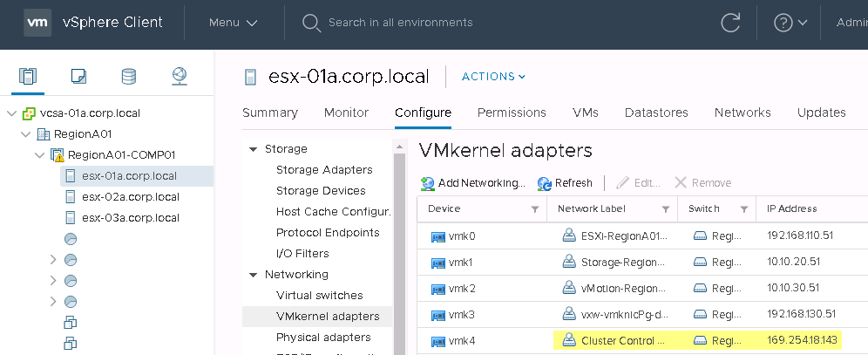Open the Storage inventory view icon
The height and width of the screenshot is (355, 868).
pos(129,77)
